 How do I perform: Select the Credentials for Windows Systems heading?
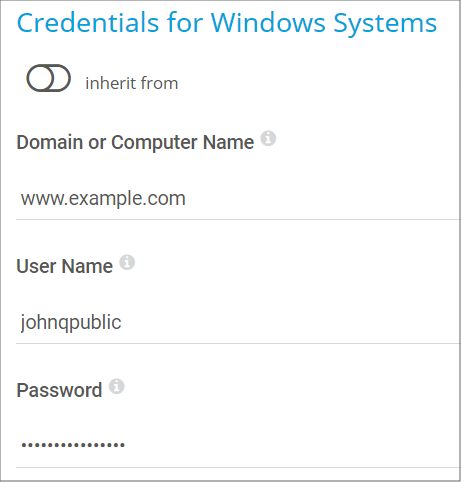[x=227, y=23]
